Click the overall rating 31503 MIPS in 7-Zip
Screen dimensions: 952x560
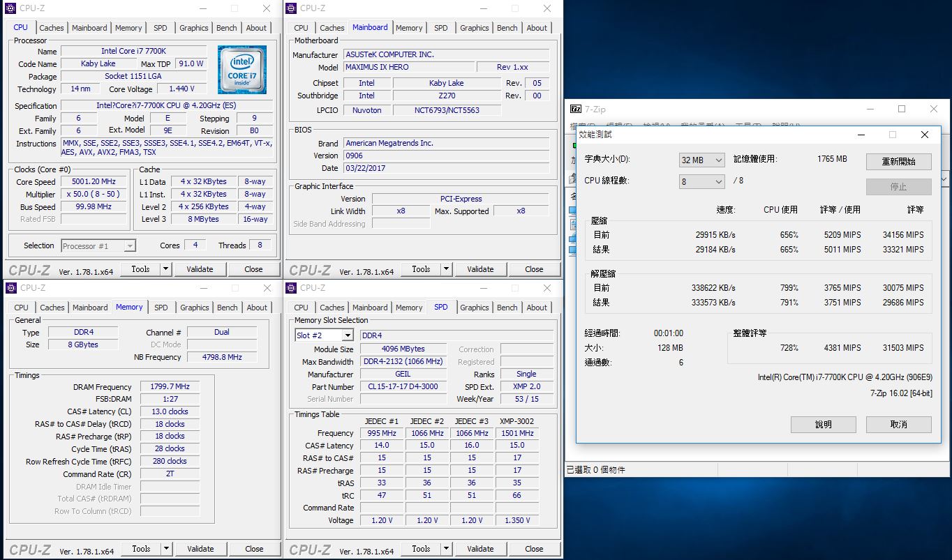(x=902, y=348)
